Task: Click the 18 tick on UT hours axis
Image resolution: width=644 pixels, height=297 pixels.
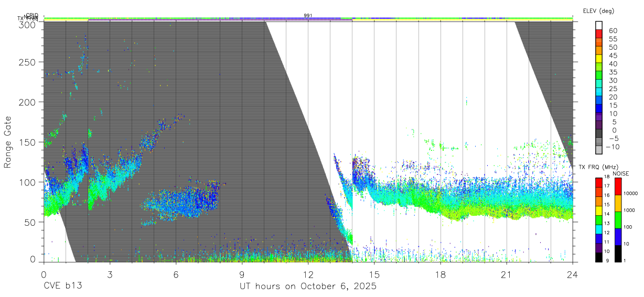Action: click(x=440, y=274)
